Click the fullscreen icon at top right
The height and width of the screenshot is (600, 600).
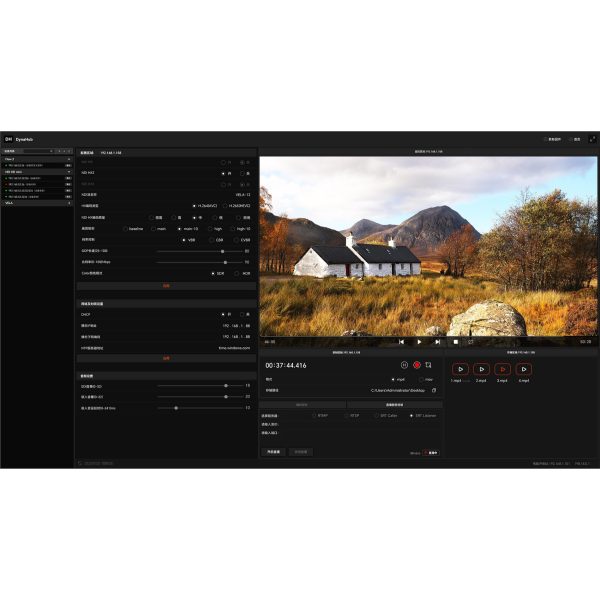592,139
